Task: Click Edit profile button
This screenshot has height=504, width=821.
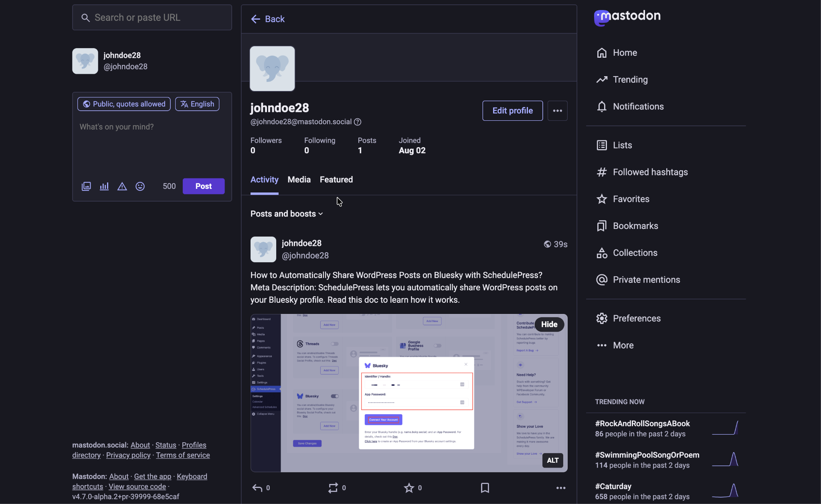Action: [x=513, y=111]
